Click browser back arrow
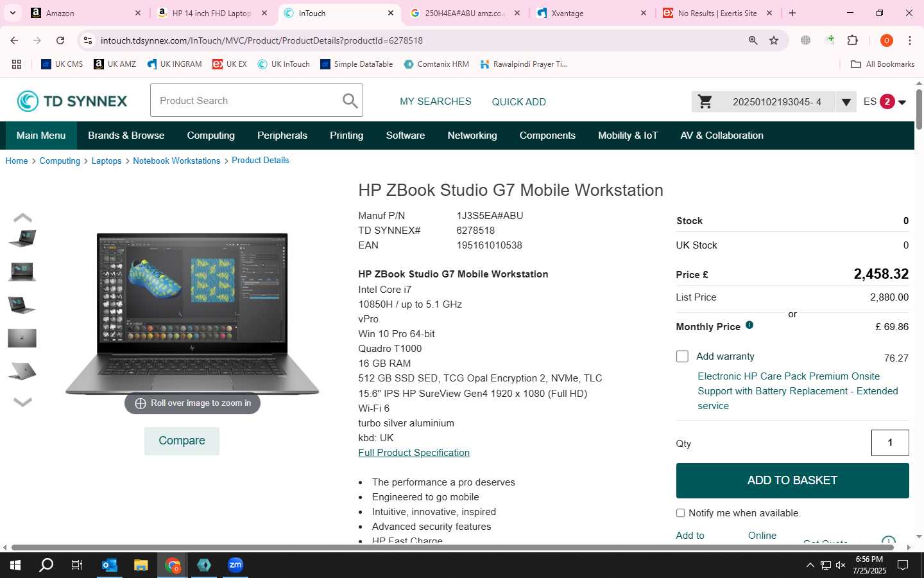This screenshot has height=578, width=924. pos(14,40)
